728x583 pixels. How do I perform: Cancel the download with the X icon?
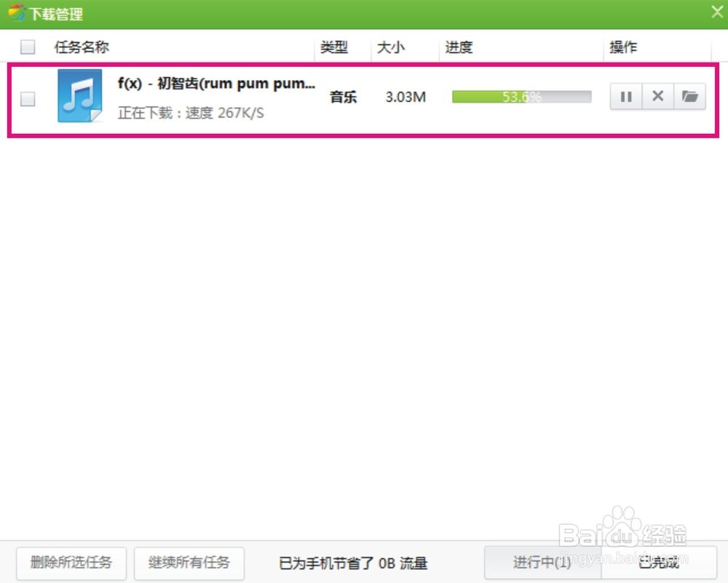[x=657, y=97]
